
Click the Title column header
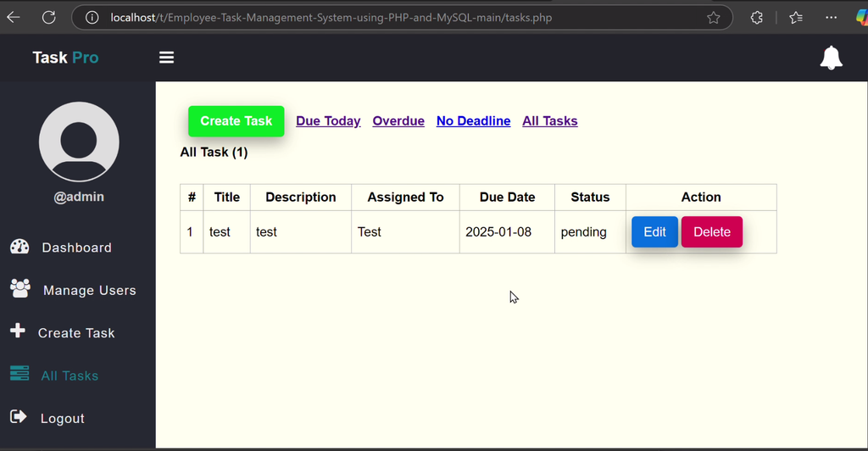[x=227, y=197]
